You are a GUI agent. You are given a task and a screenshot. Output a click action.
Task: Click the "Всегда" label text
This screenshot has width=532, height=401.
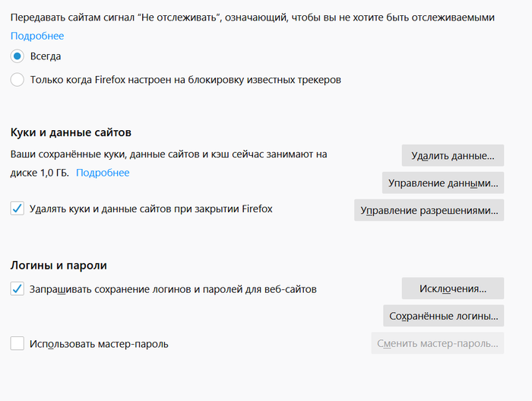click(x=46, y=56)
